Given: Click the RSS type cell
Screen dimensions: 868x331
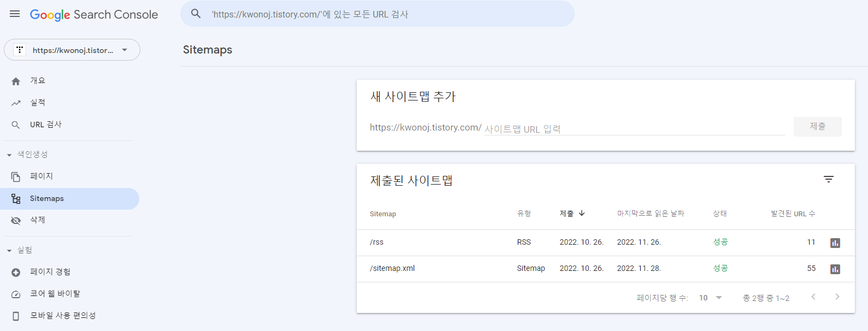Looking at the screenshot, I should pyautogui.click(x=524, y=242).
